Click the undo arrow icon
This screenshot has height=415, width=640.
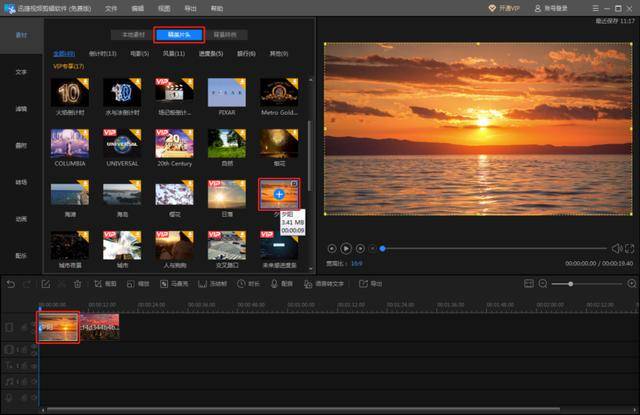pyautogui.click(x=11, y=284)
